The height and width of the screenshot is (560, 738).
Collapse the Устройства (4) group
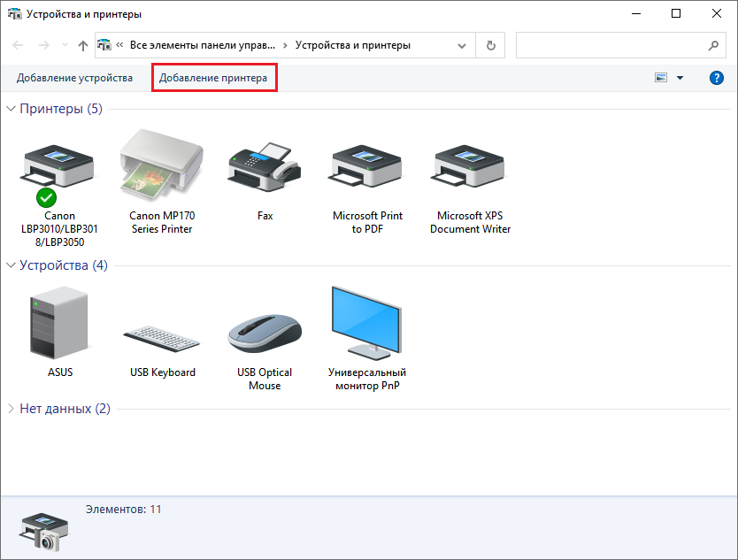[11, 265]
